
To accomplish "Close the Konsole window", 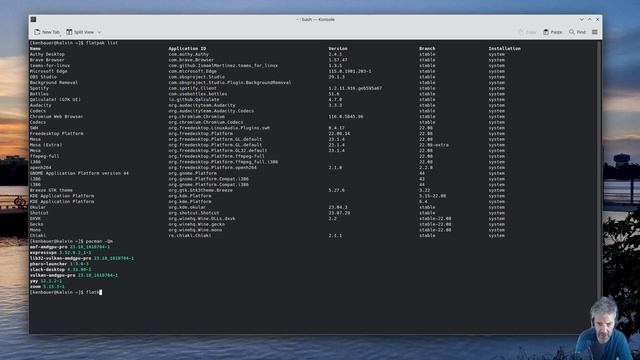I will point(598,19).
